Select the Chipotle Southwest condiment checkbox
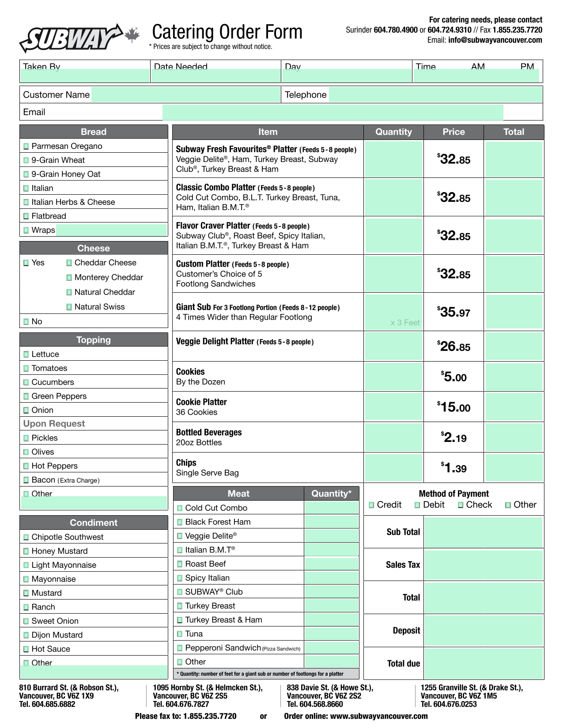 click(x=26, y=537)
